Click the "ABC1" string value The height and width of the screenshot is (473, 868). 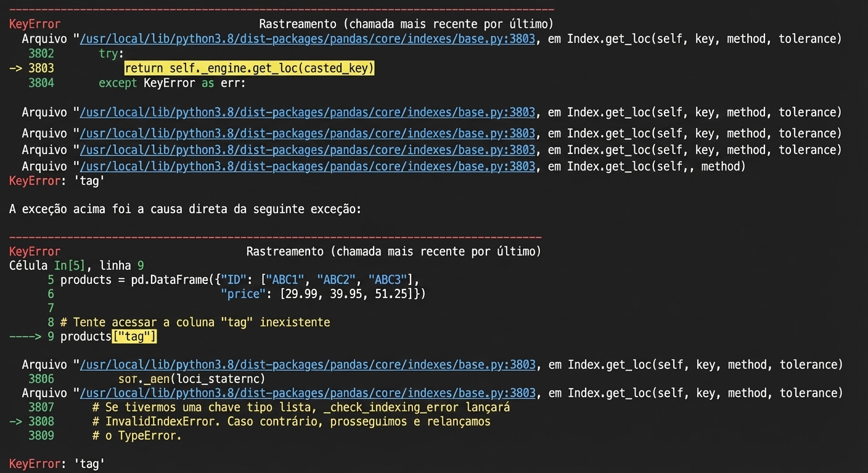coord(284,280)
